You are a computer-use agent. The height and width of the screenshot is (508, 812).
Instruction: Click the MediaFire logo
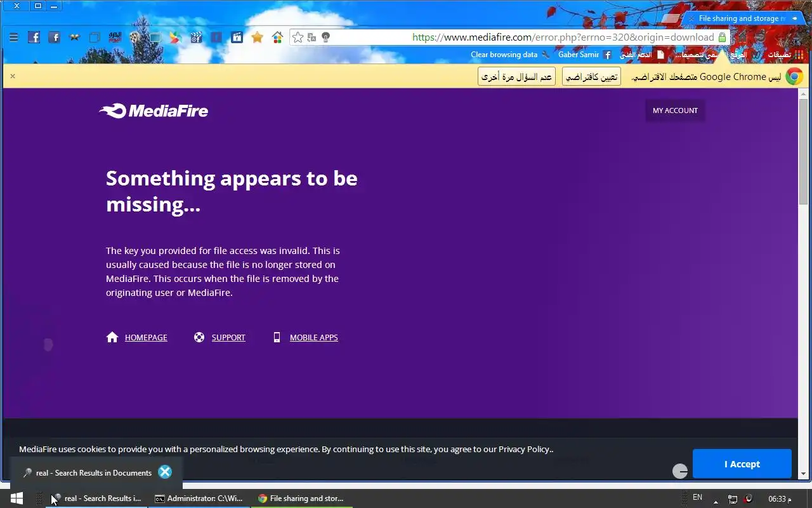coord(154,110)
